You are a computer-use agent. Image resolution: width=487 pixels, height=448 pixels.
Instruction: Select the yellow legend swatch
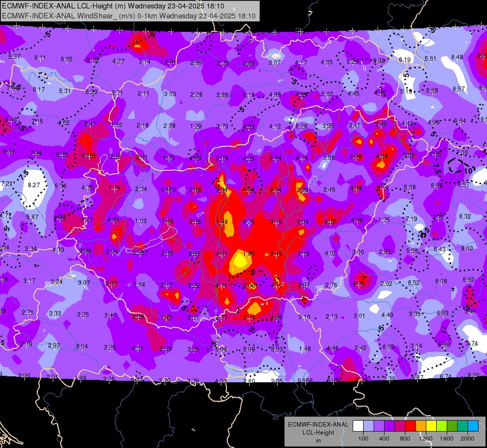coord(431,426)
